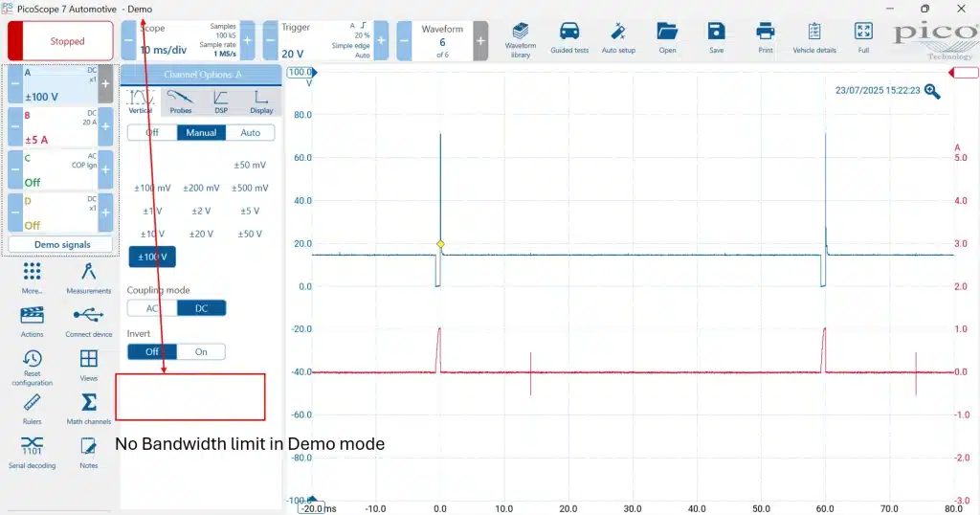Select the DSP tab
Viewport: 980px width, 515px height.
pos(221,101)
